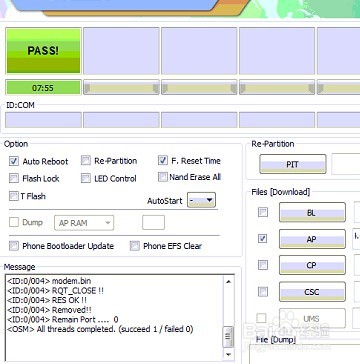Click the message log scrollbar thumb
This screenshot has width=360, height=364.
[228, 336]
